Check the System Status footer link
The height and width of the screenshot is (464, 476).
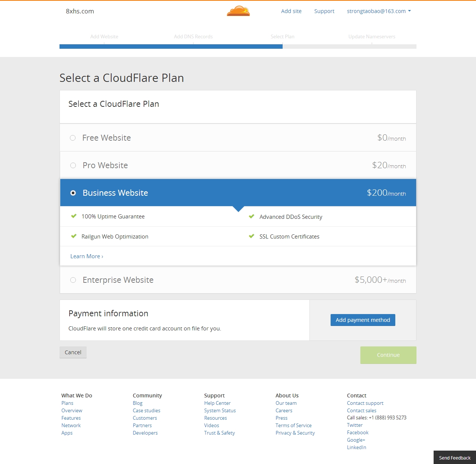pos(220,410)
